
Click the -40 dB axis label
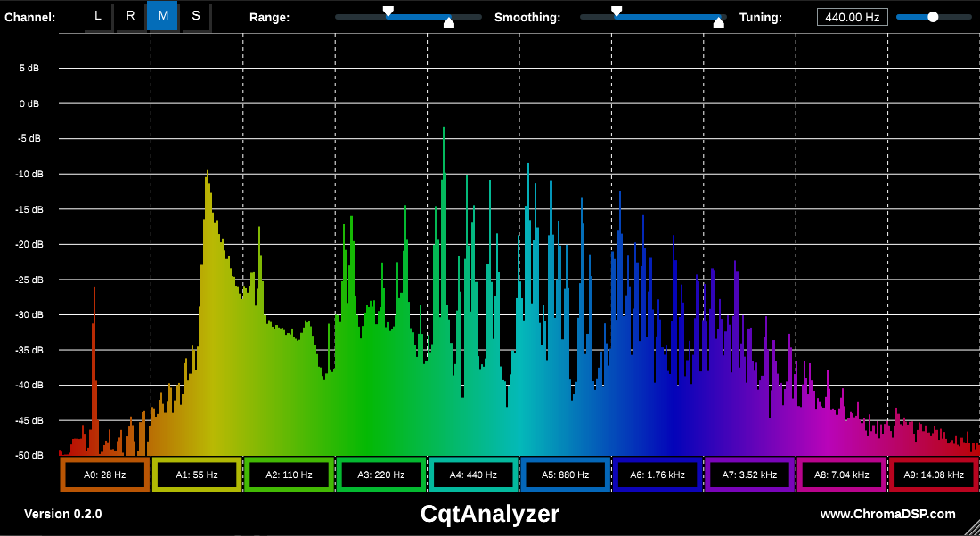(x=29, y=386)
